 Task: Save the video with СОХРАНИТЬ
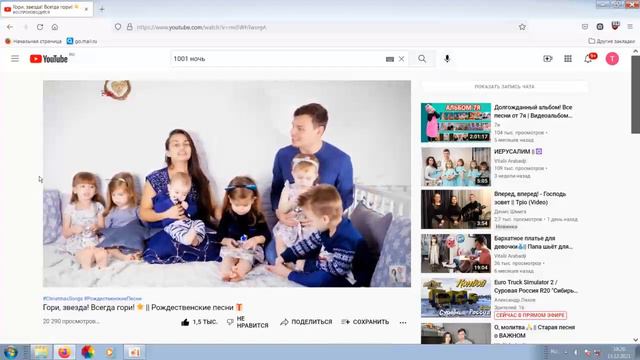click(365, 322)
